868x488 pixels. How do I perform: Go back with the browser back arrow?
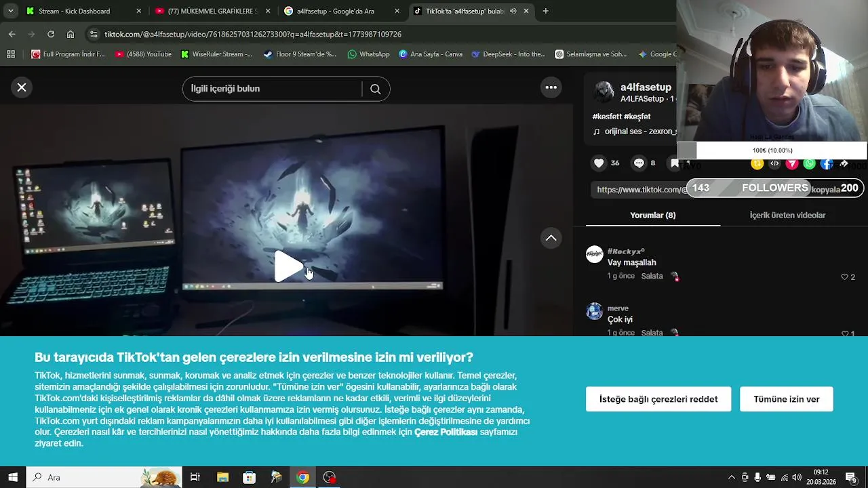tap(12, 34)
